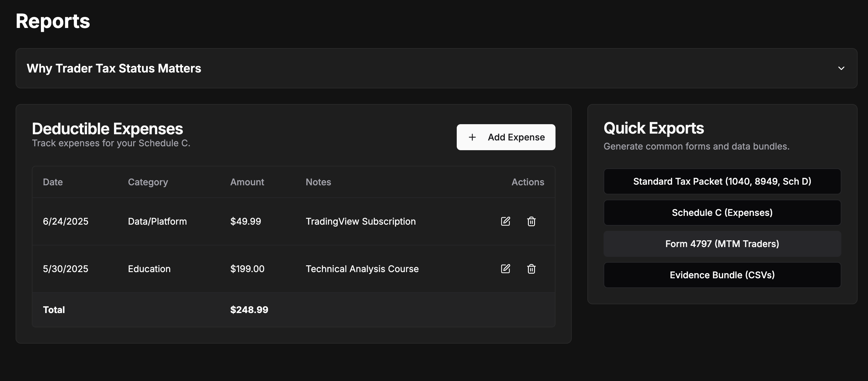
Task: Click the $199.00 amount cell
Action: coord(247,269)
